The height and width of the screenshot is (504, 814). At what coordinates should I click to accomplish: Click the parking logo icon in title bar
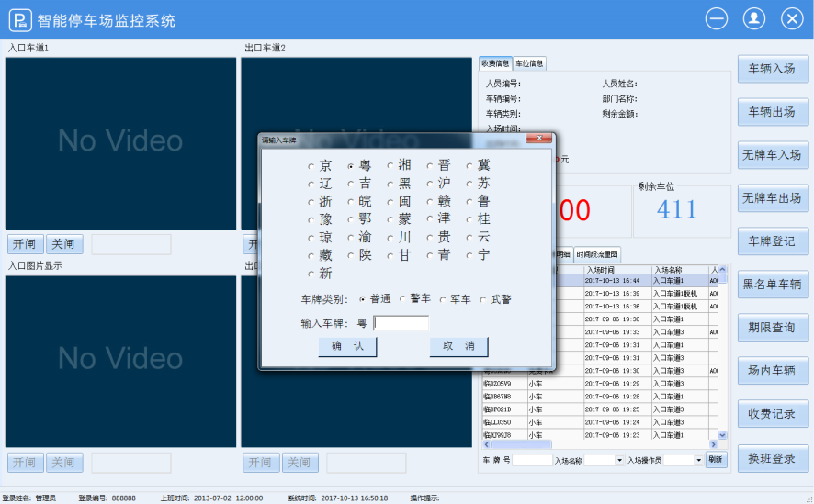[19, 19]
